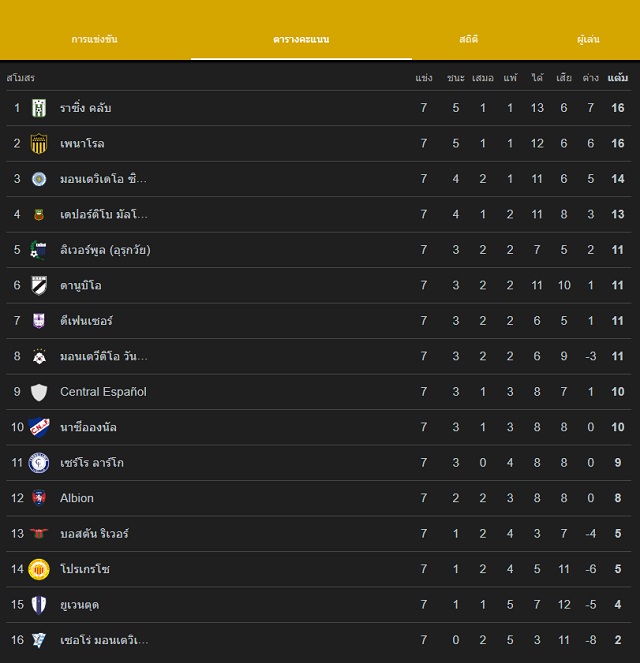Click the สโมสร club column header

(x=21, y=78)
